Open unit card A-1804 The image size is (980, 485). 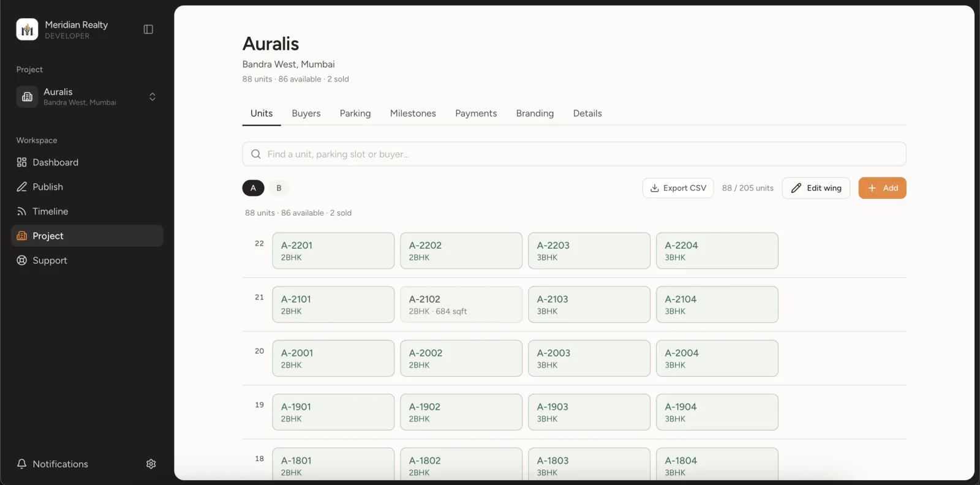point(717,464)
